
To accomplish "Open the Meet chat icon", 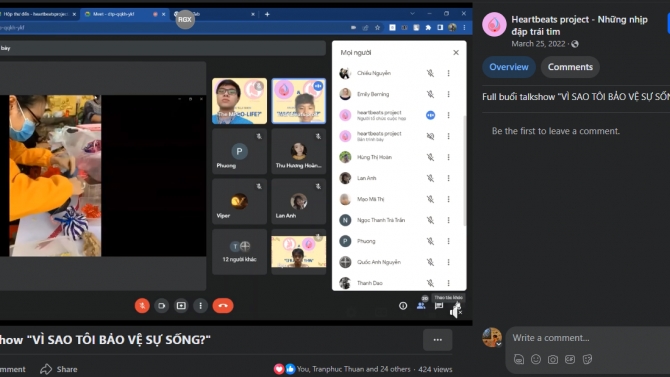I will point(439,306).
